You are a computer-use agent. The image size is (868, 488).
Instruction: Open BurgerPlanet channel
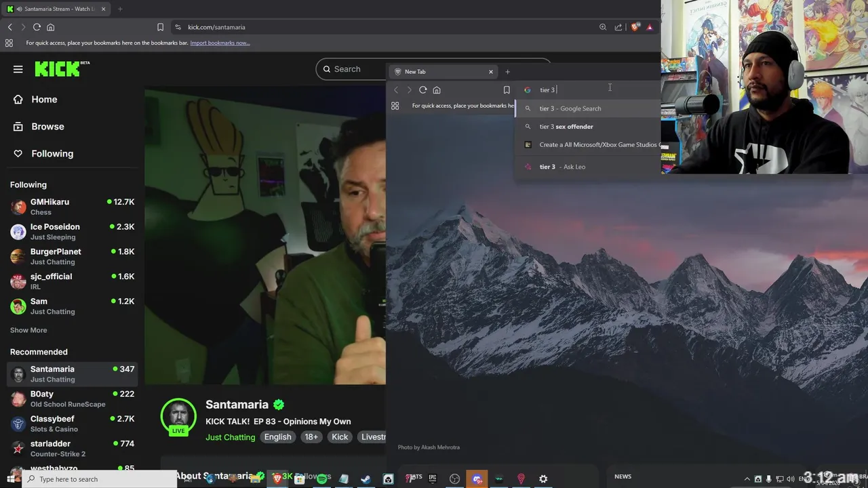pos(72,256)
